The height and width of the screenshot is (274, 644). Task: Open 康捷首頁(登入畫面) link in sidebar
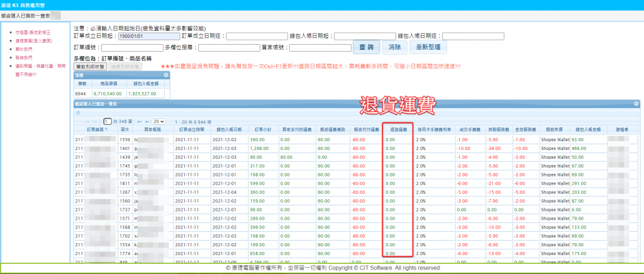34,40
